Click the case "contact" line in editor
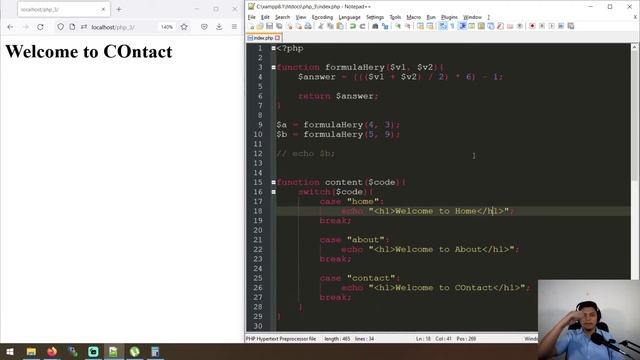640x360 pixels. click(x=360, y=278)
